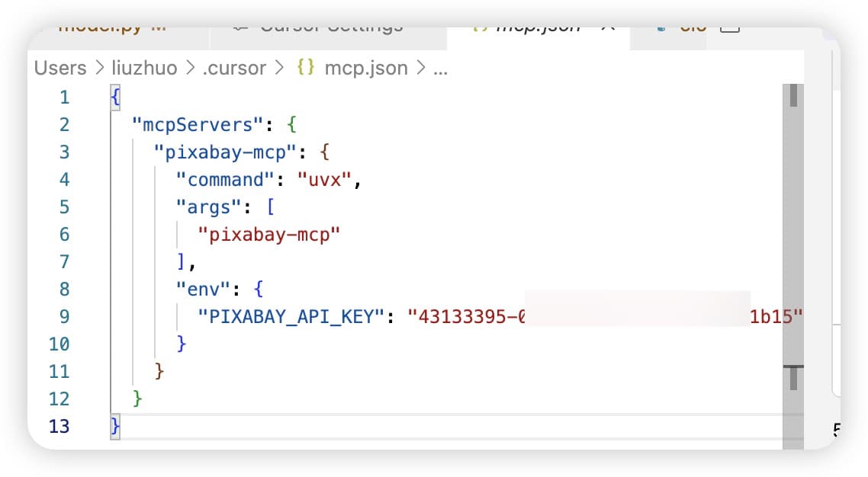
Task: Click line number 7 in gutter
Action: (65, 262)
